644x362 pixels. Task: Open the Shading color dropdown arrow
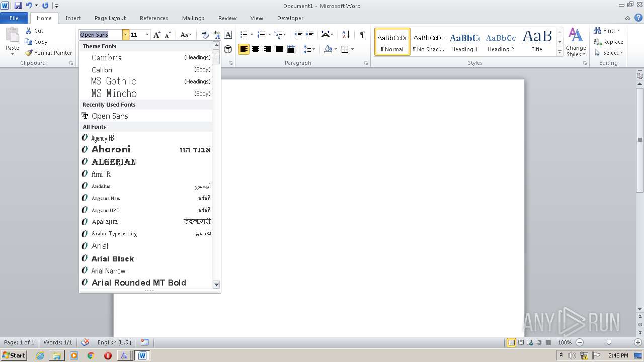click(x=336, y=49)
